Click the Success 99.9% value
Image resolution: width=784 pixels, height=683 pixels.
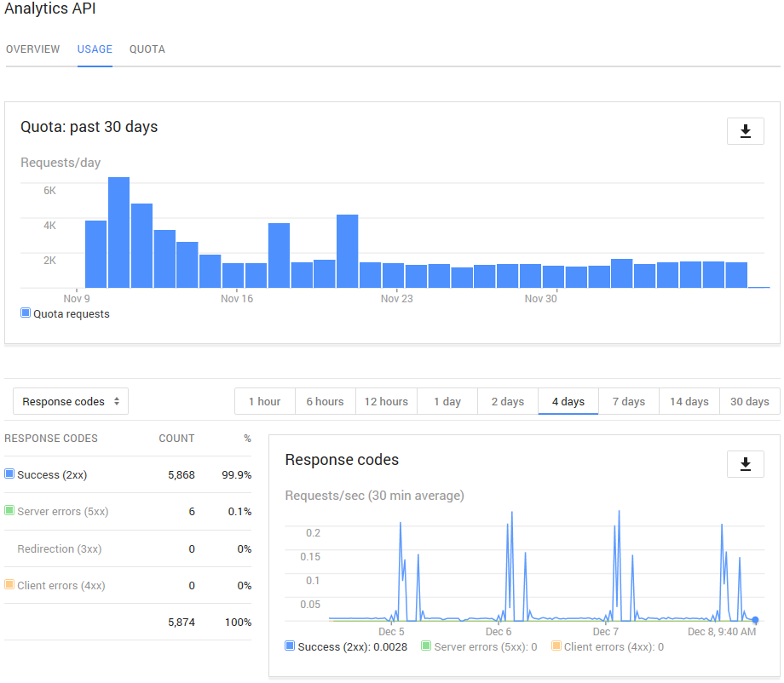pos(237,474)
